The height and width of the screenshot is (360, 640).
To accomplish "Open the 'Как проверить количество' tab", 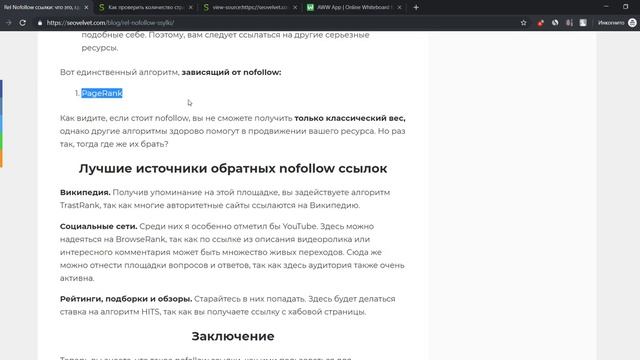I will [145, 7].
